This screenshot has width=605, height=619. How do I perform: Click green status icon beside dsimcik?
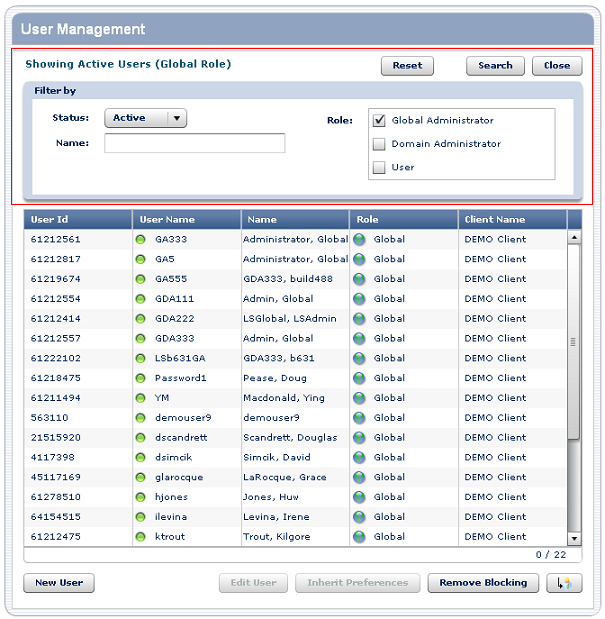[x=140, y=457]
